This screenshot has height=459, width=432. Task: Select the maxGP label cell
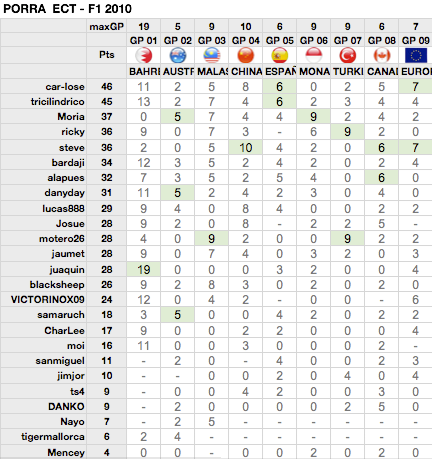(x=107, y=26)
